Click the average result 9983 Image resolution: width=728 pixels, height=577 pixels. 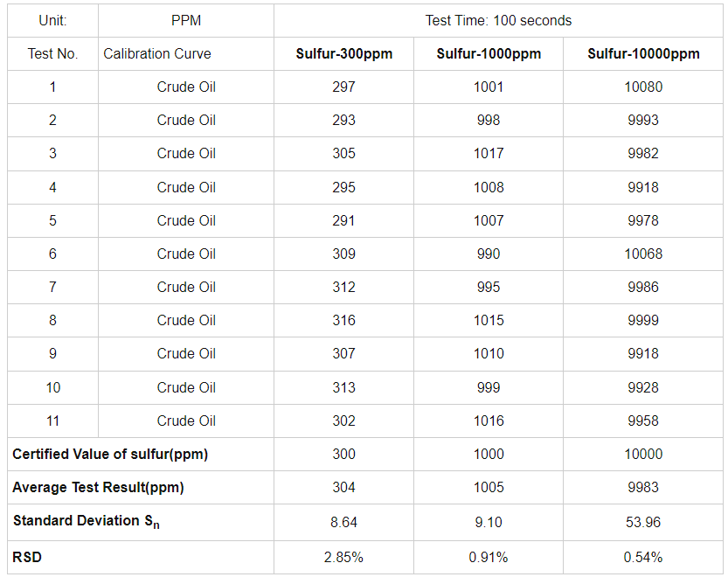pyautogui.click(x=644, y=488)
